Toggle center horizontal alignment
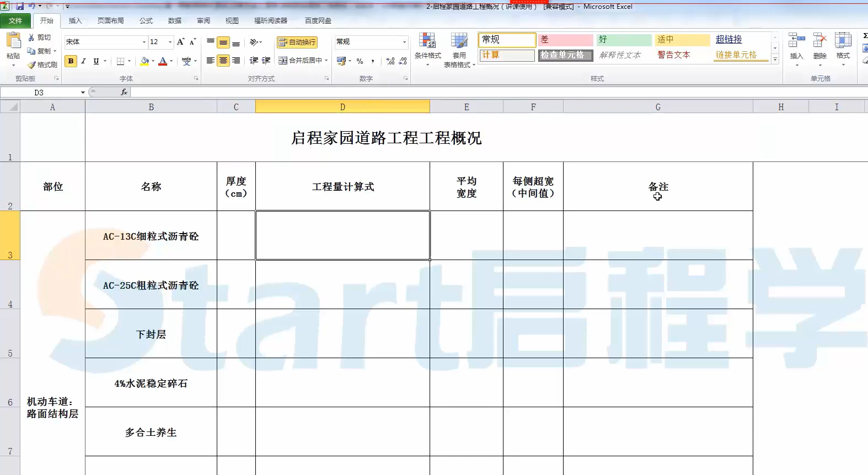868x475 pixels. (223, 61)
